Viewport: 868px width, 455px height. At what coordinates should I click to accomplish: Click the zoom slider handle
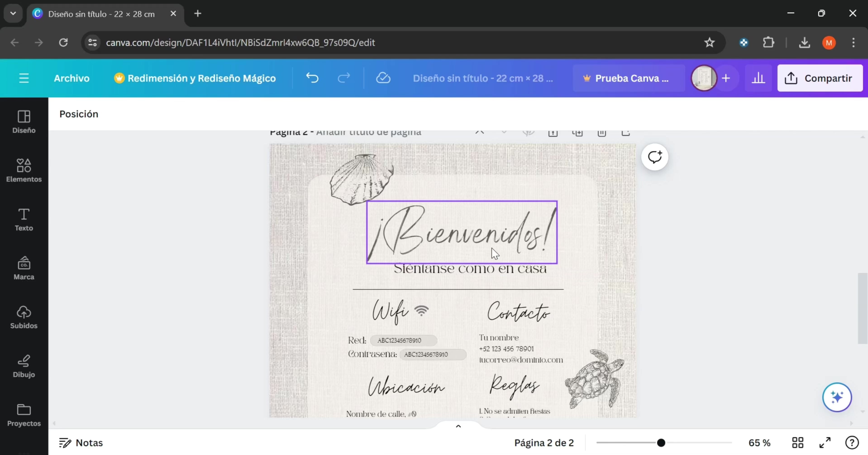pyautogui.click(x=661, y=443)
